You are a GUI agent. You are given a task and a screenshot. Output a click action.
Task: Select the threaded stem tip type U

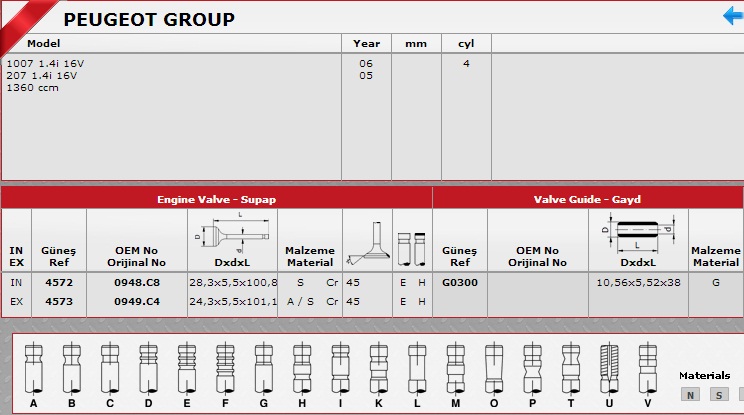coord(607,369)
